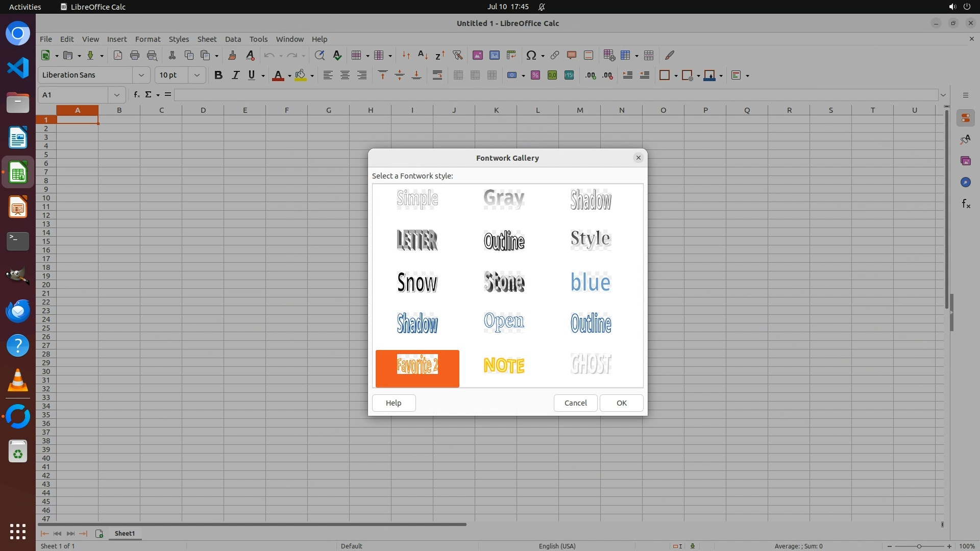Open the Function Wizard fx icon
Image resolution: width=980 pixels, height=551 pixels.
(x=136, y=95)
